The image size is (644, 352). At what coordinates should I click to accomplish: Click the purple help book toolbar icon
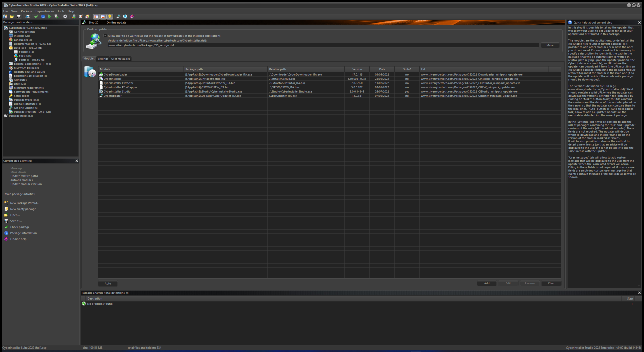pyautogui.click(x=132, y=16)
